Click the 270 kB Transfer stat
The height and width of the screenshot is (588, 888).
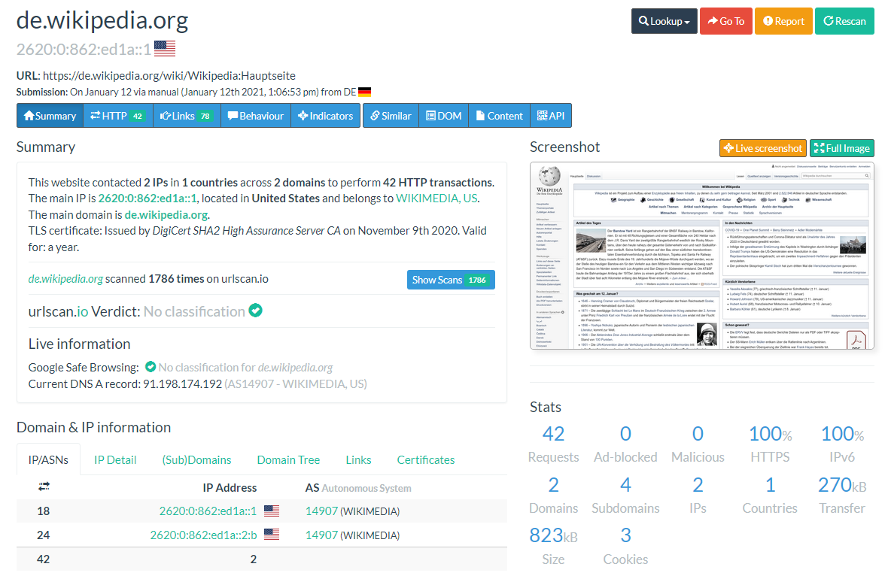click(842, 496)
